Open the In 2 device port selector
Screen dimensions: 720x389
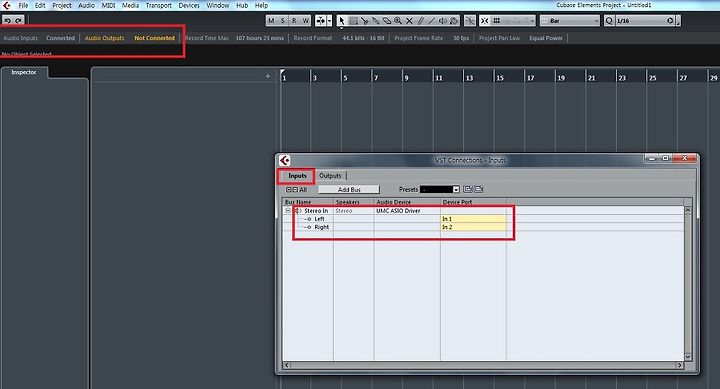(473, 227)
